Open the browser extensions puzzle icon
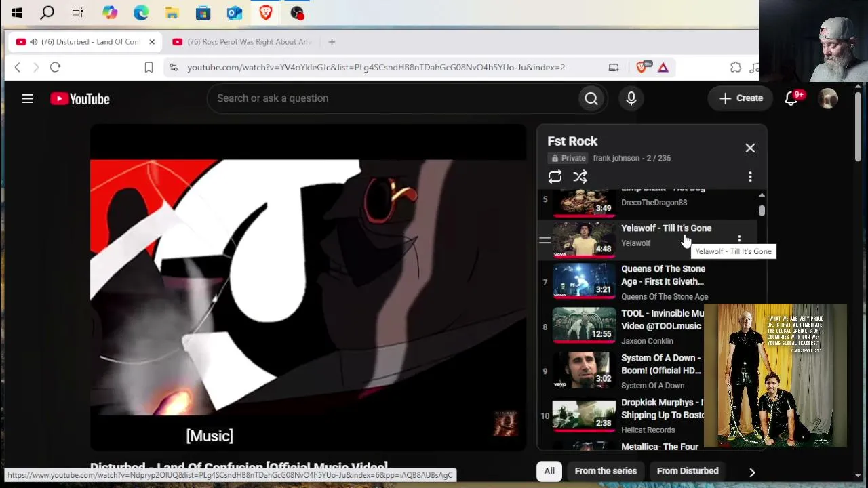The width and height of the screenshot is (868, 488). 736,67
